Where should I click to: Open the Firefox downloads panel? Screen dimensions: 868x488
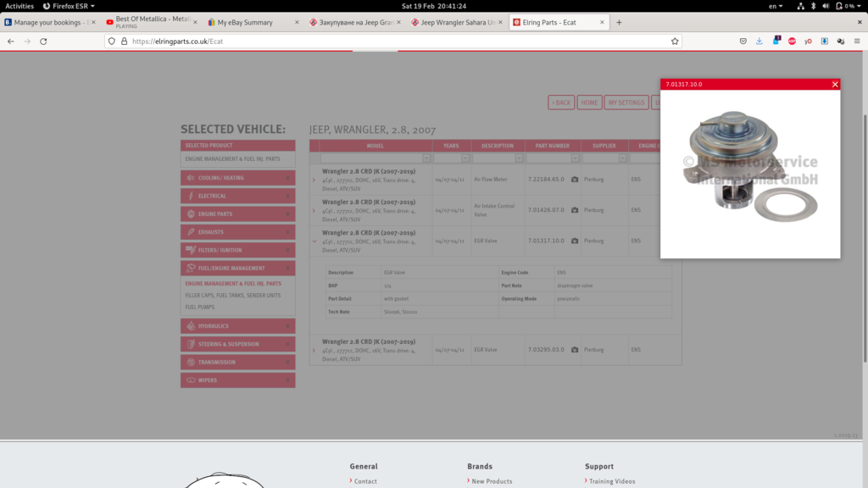(x=759, y=41)
